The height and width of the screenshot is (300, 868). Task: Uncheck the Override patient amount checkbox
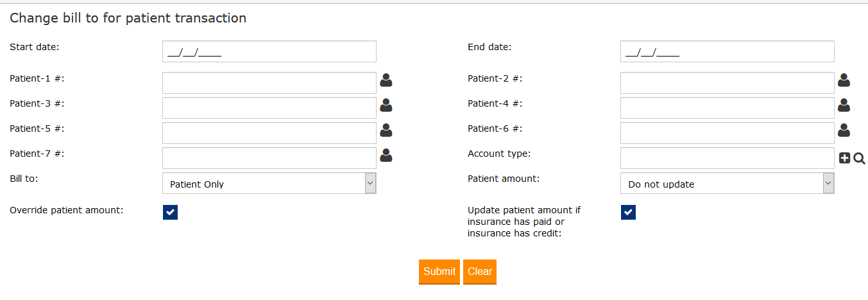[x=170, y=212]
